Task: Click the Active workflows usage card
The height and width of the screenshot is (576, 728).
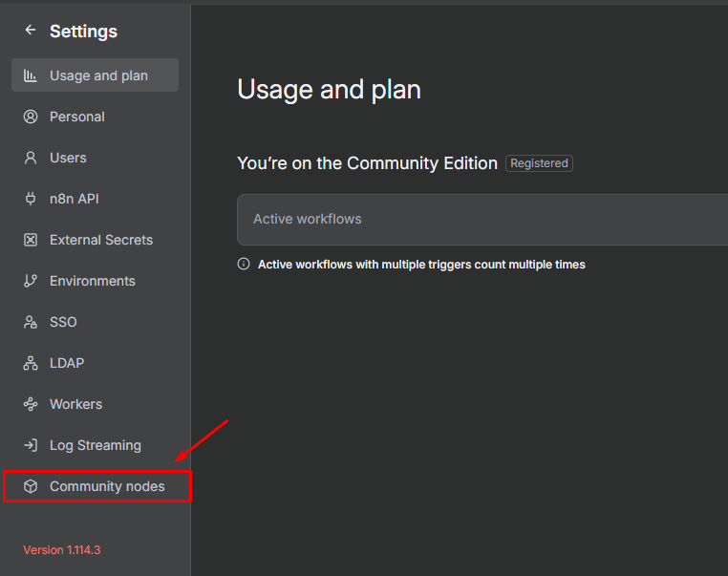Action: (482, 220)
